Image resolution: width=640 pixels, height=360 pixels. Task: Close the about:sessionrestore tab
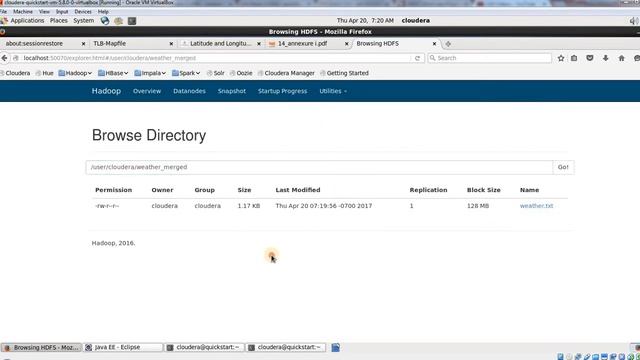pos(83,44)
